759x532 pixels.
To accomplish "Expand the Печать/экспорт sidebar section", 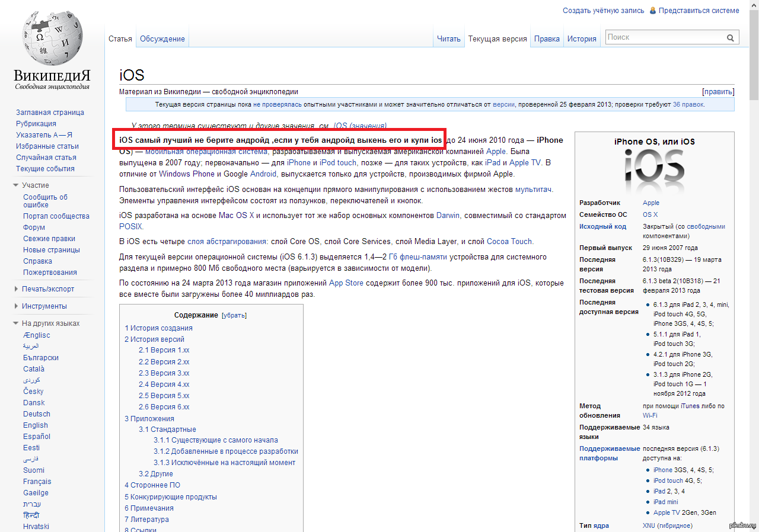I will 17,289.
